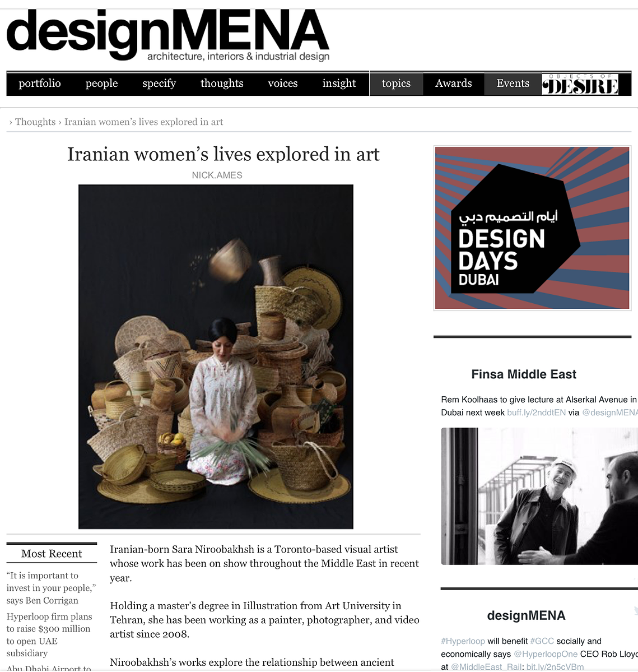Open the portfolio menu item

tap(40, 83)
